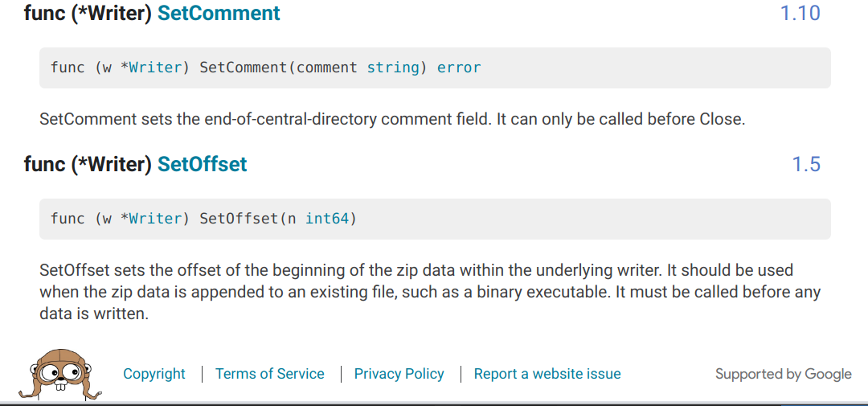Open the Go 1.10 version link
This screenshot has height=406, width=868.
pos(800,14)
